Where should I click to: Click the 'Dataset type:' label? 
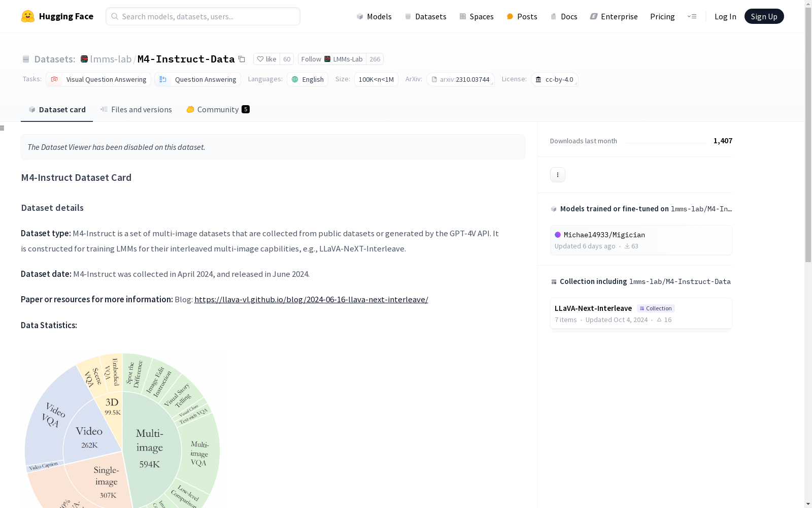point(46,234)
